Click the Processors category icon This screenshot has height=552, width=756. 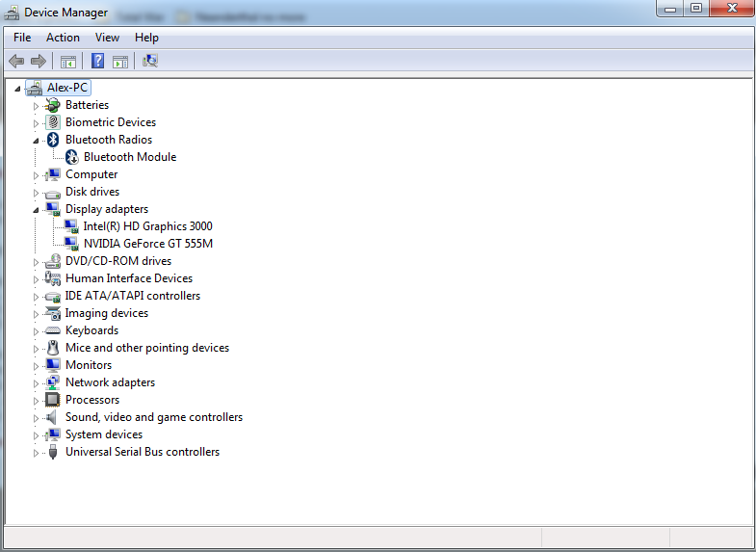[53, 400]
